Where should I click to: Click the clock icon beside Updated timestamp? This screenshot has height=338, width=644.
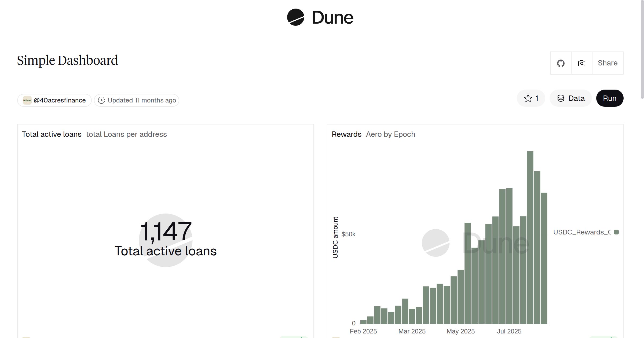pos(101,100)
